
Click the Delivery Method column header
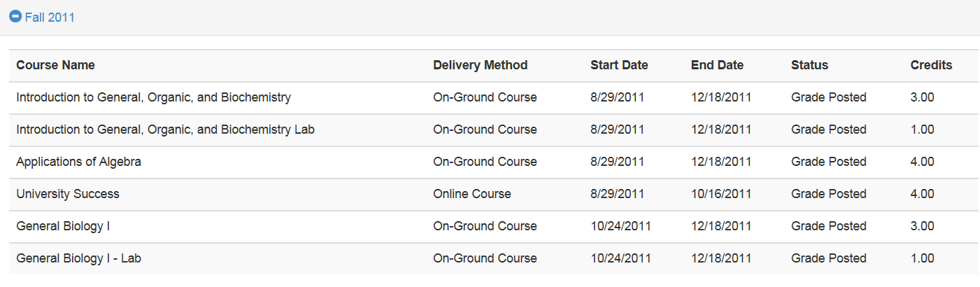pos(481,65)
